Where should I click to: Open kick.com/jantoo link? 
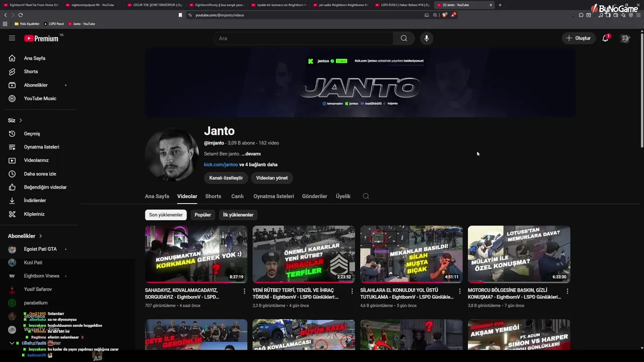tap(221, 164)
